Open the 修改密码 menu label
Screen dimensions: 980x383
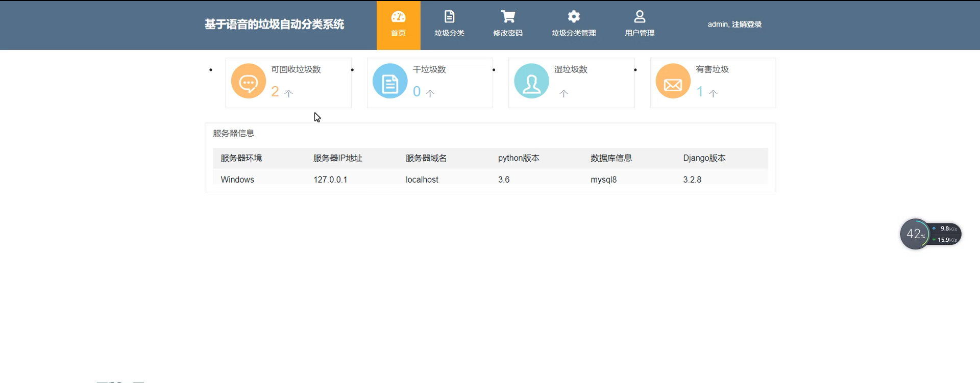tap(508, 33)
